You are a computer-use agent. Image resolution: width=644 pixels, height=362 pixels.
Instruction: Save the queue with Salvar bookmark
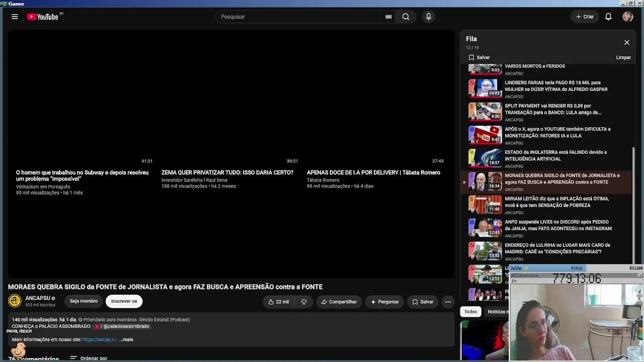coord(479,57)
